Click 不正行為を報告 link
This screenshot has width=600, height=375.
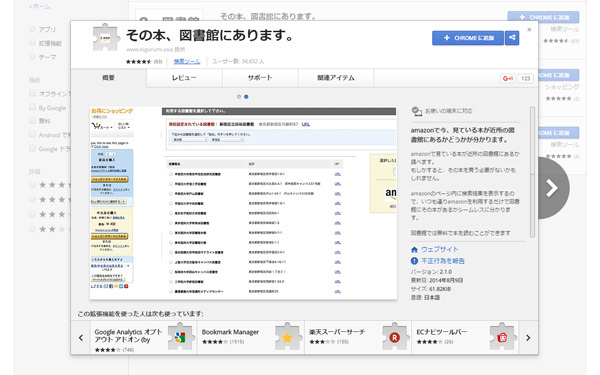(443, 261)
